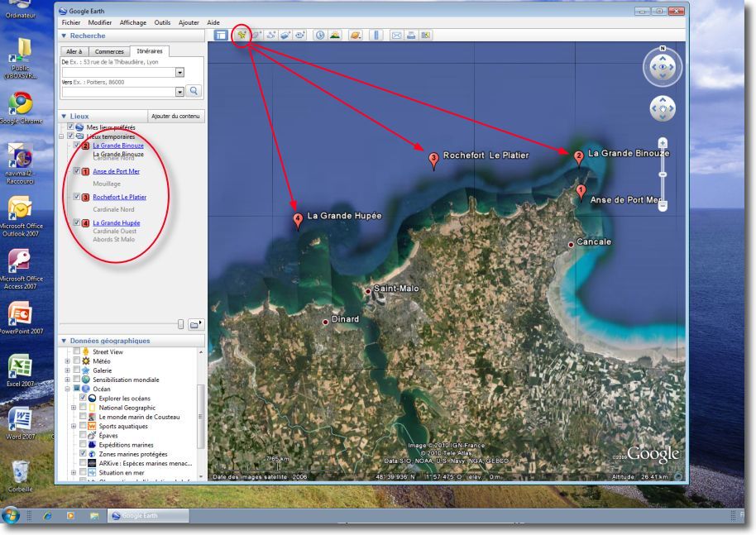The image size is (756, 535).
Task: Uncheck Anse de Port Mer checkbox
Action: click(x=77, y=170)
